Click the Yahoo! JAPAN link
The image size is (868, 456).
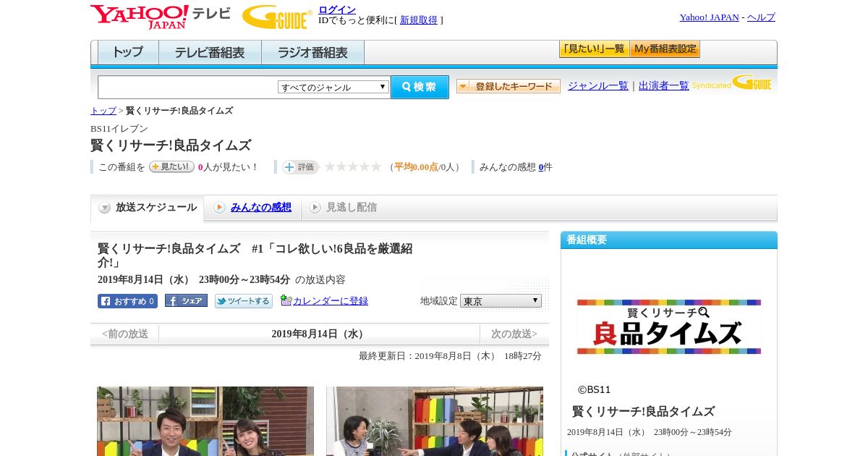(x=710, y=17)
